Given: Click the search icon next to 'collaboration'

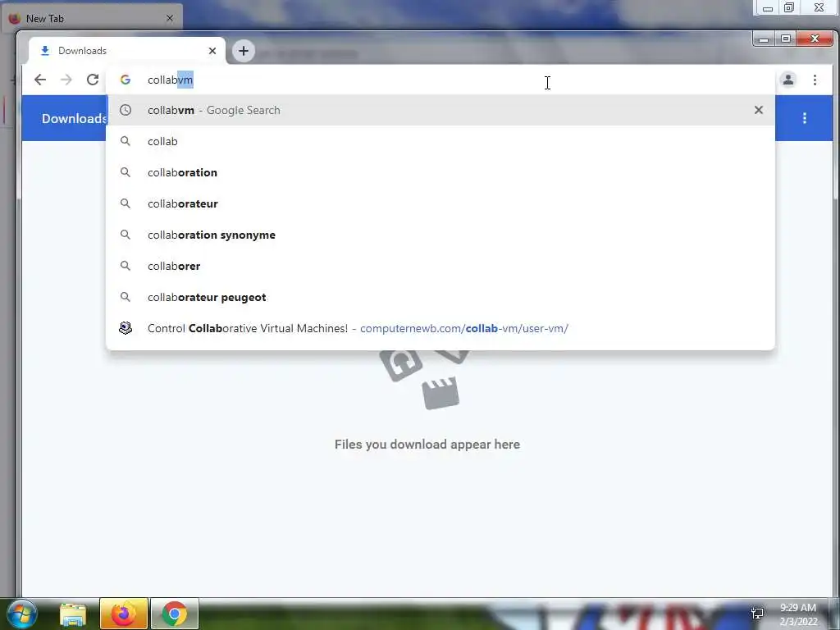Looking at the screenshot, I should (126, 172).
